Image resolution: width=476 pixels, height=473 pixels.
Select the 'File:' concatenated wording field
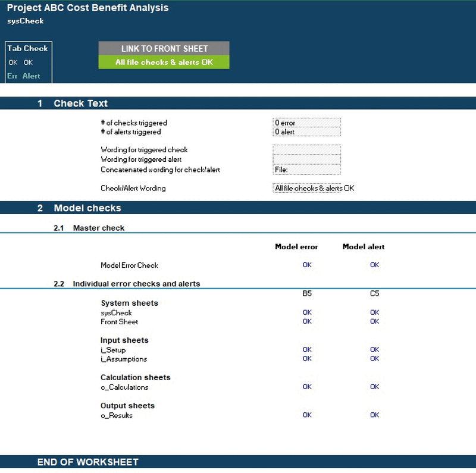306,168
